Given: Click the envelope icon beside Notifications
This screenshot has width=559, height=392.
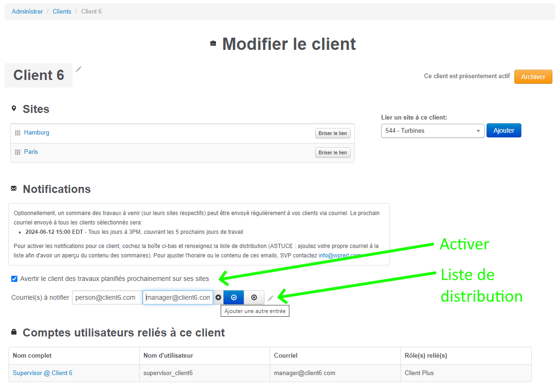Looking at the screenshot, I should [13, 188].
